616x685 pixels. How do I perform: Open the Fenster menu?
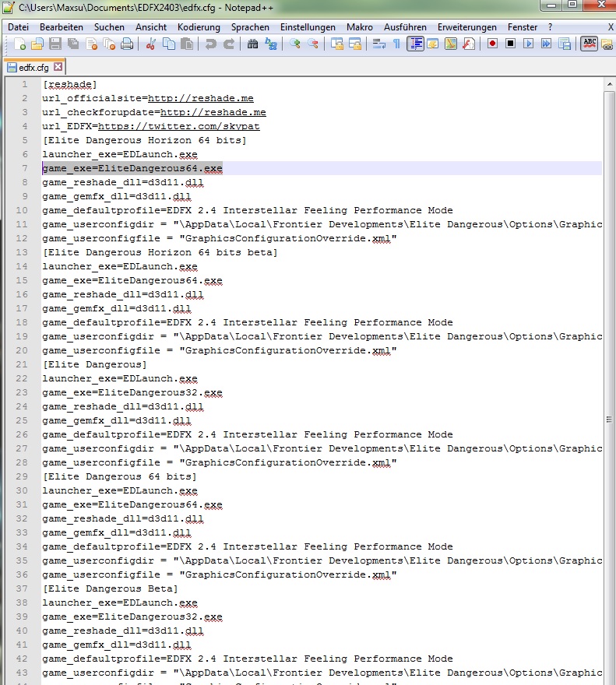(x=523, y=27)
